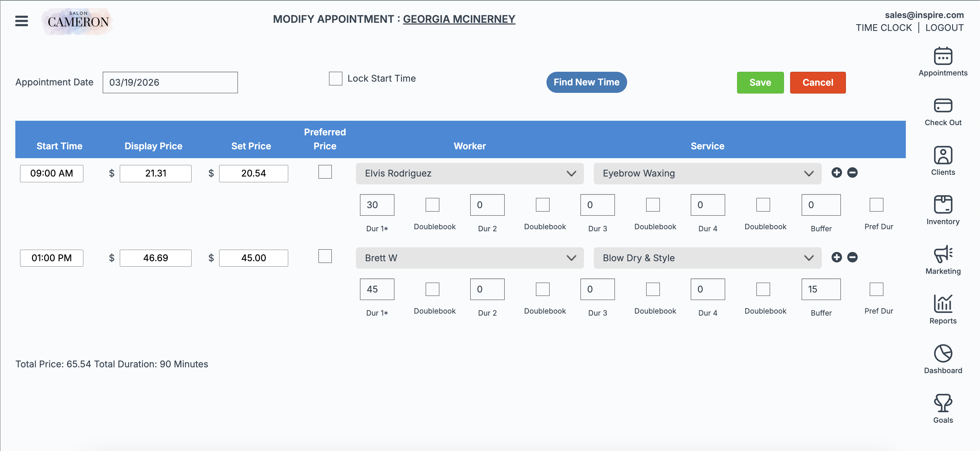Viewport: 980px width, 451px height.
Task: Click LOGOUT in the top right
Action: (944, 28)
